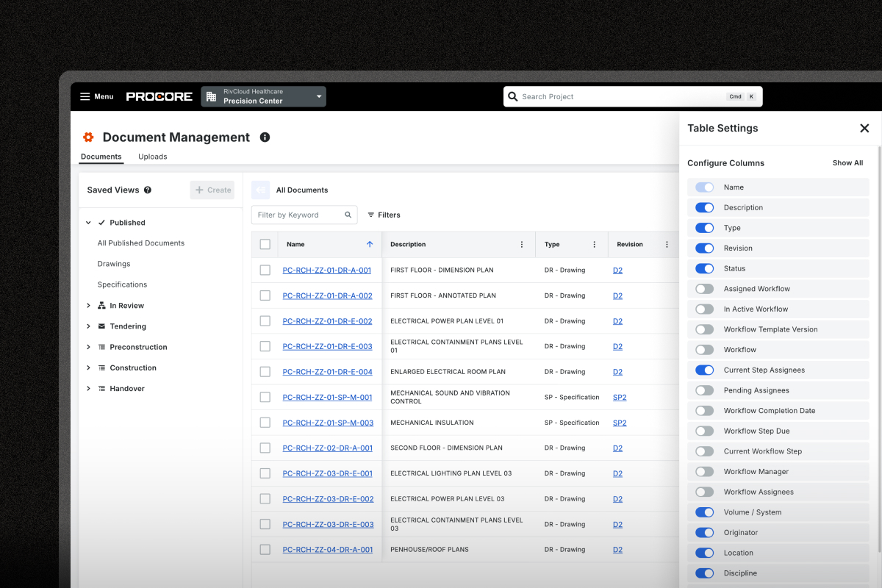Check the PC-RCH-ZZ-04-DR-A-001 row checkbox
Screen dimensions: 882x588
click(x=265, y=550)
